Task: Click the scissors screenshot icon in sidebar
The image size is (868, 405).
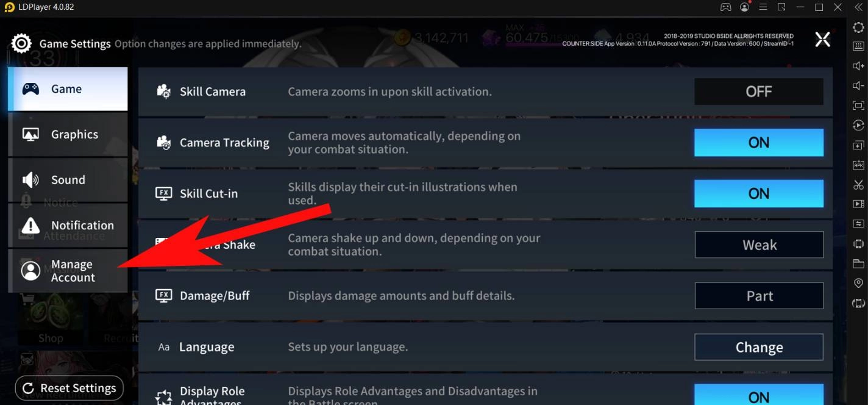Action: pyautogui.click(x=858, y=184)
